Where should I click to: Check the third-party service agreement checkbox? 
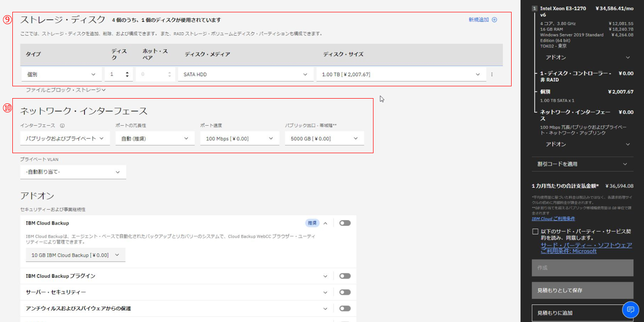coord(535,231)
